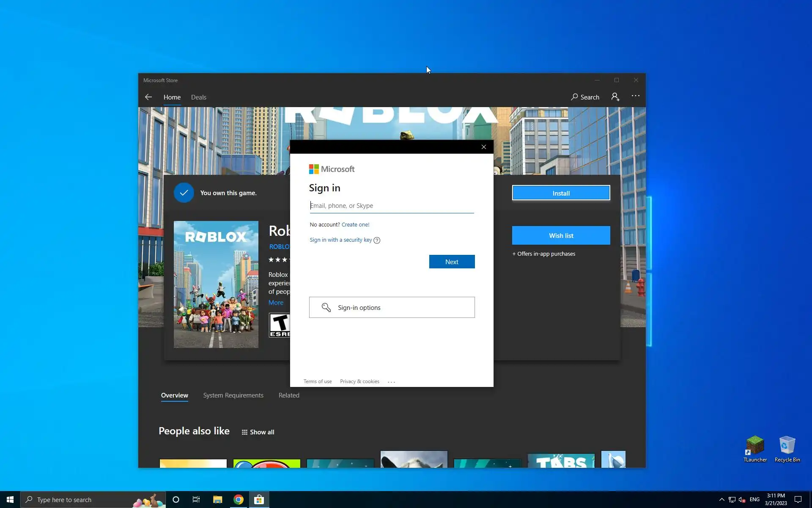
Task: Expand the dialog footer ellipsis options
Action: tap(391, 382)
